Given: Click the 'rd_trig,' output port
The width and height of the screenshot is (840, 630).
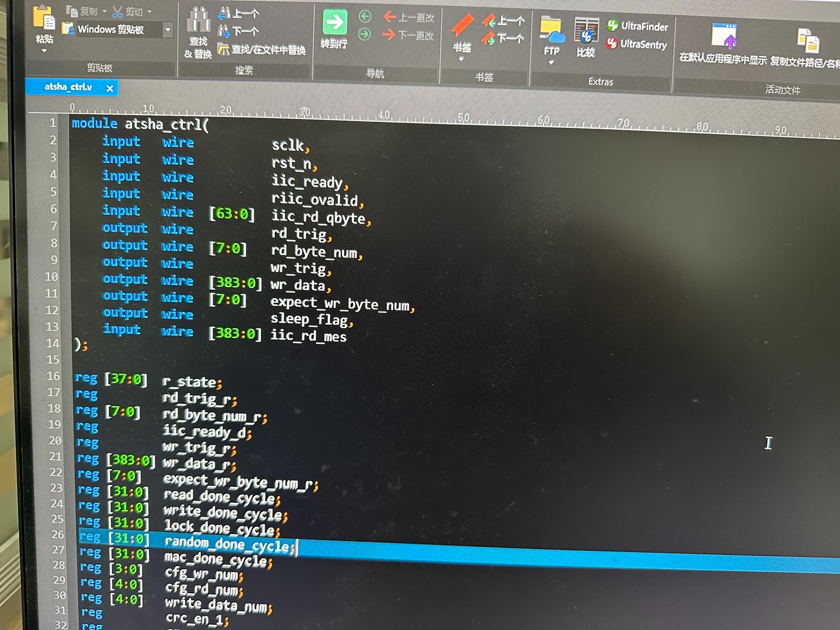Looking at the screenshot, I should (301, 234).
